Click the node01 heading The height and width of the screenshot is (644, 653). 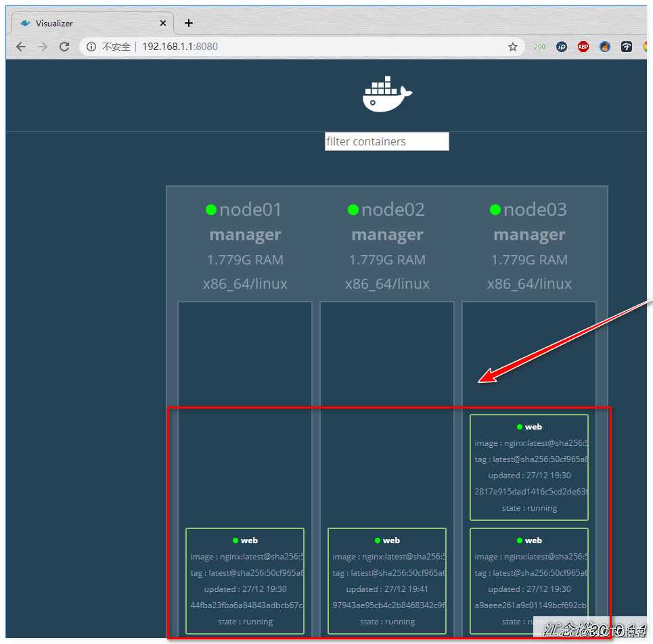[x=250, y=210]
